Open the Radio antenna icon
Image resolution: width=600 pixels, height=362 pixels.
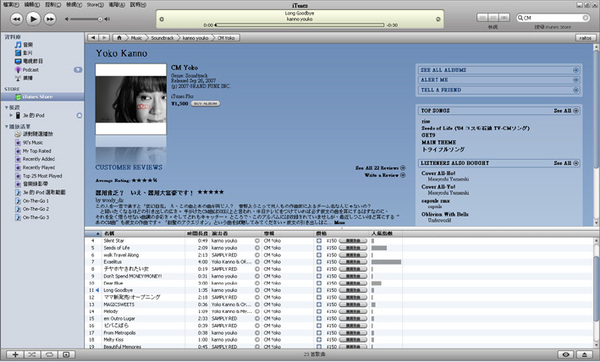[18, 78]
